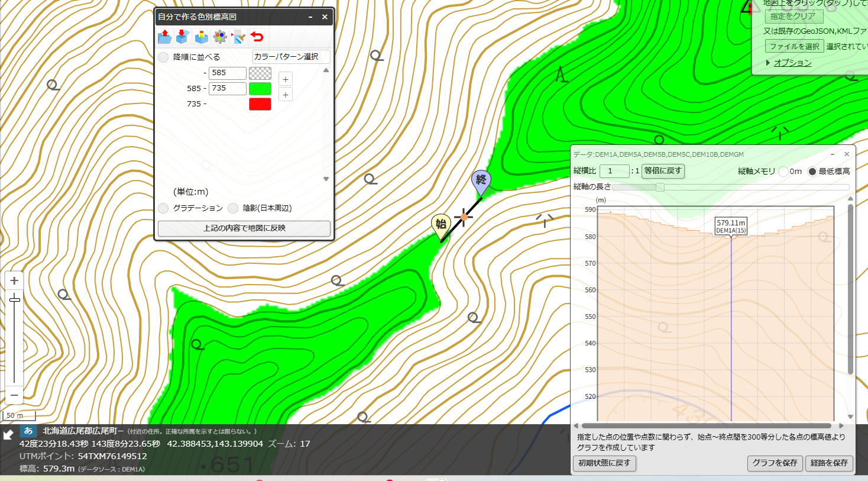The image size is (868, 481).
Task: Click the 735 elevation input field
Action: click(227, 88)
